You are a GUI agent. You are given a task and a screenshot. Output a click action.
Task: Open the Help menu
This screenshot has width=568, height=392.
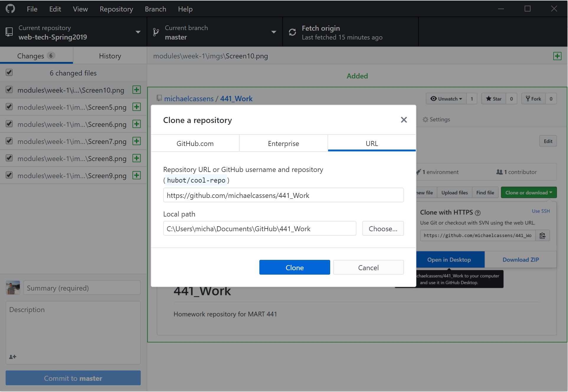(185, 9)
